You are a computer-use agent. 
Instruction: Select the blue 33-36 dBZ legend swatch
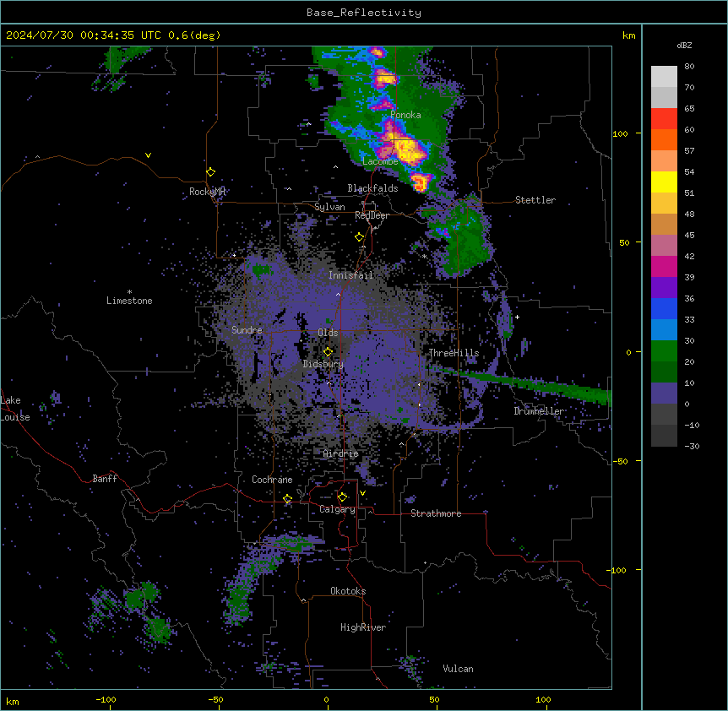pyautogui.click(x=664, y=308)
